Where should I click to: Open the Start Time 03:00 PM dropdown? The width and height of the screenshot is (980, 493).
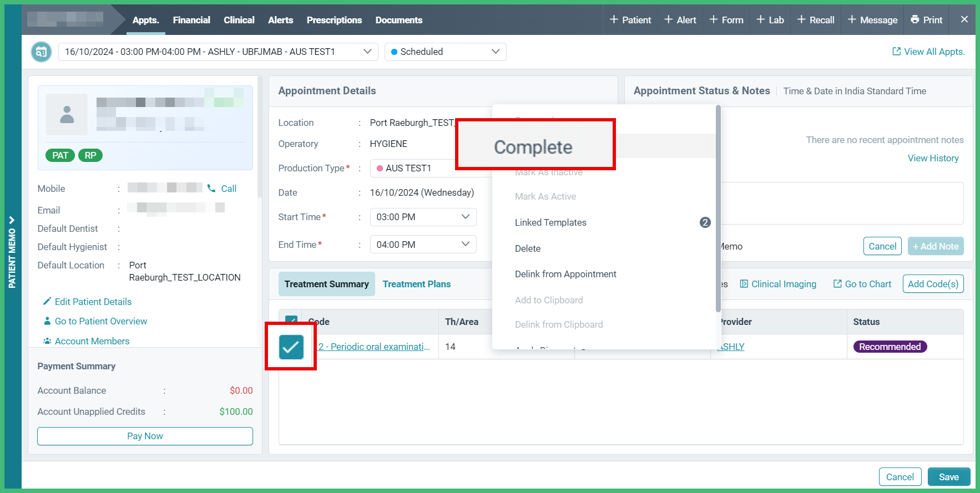coord(423,217)
